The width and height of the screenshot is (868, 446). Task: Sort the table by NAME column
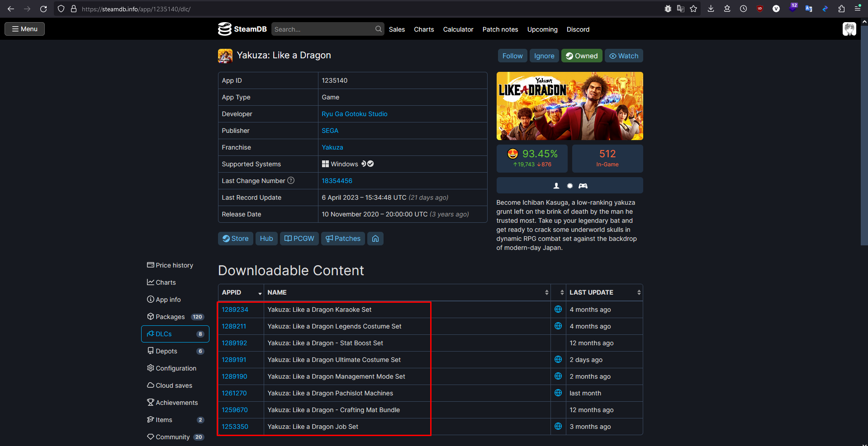point(407,292)
